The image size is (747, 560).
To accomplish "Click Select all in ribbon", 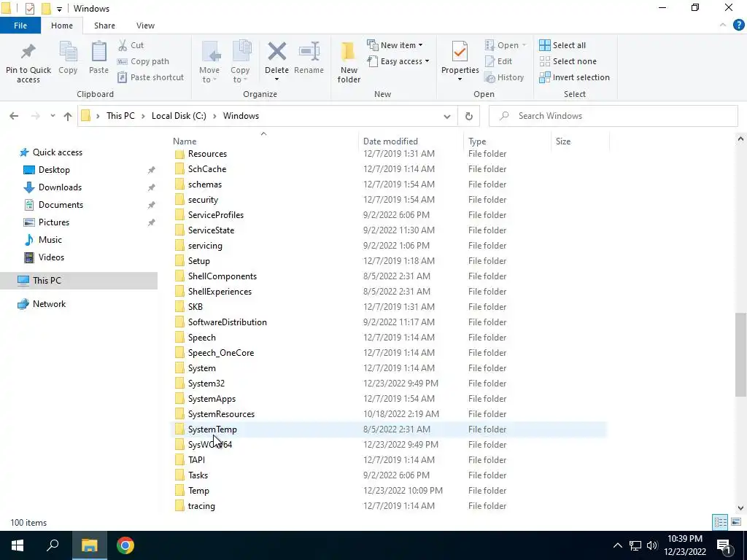I will 562,45.
